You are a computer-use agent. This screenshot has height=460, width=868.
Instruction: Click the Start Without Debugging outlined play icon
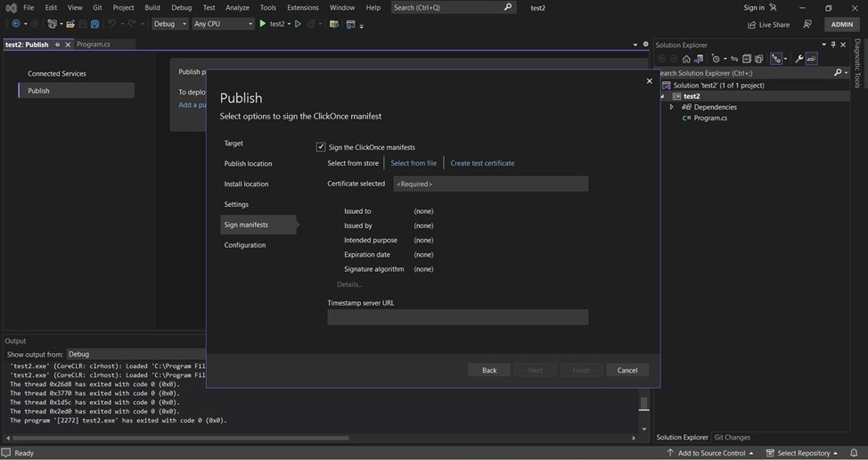click(x=298, y=24)
